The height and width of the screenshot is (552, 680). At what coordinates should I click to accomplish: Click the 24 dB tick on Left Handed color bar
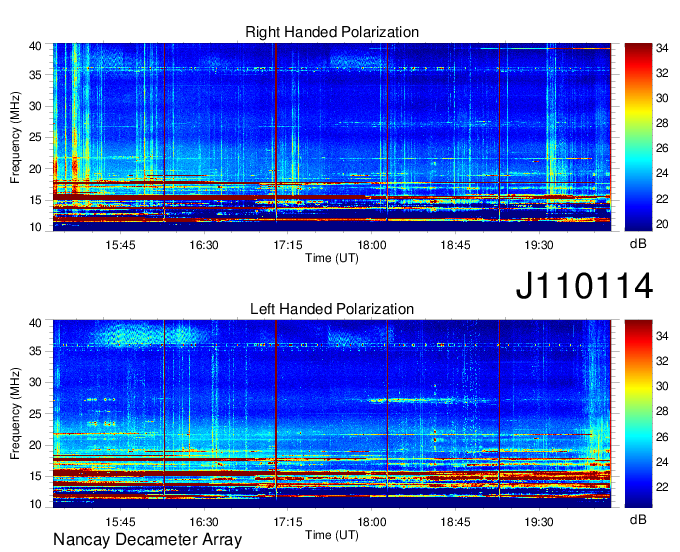pyautogui.click(x=662, y=462)
